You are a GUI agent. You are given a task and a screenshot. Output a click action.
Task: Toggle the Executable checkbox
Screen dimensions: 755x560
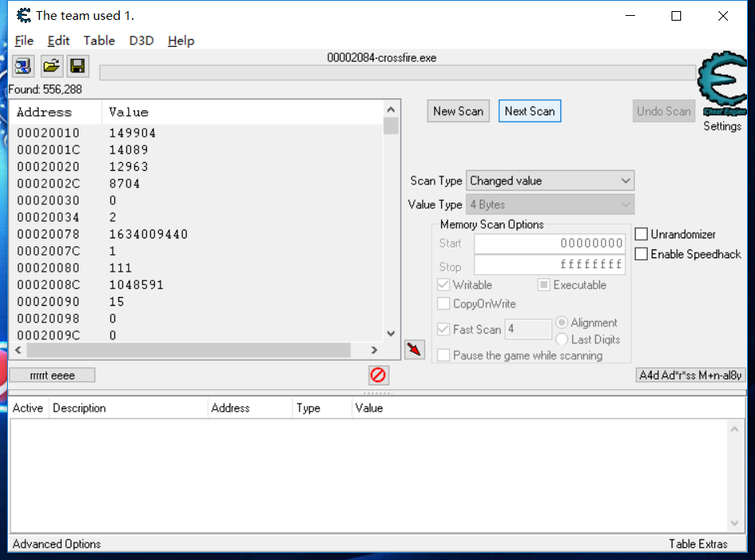point(544,285)
